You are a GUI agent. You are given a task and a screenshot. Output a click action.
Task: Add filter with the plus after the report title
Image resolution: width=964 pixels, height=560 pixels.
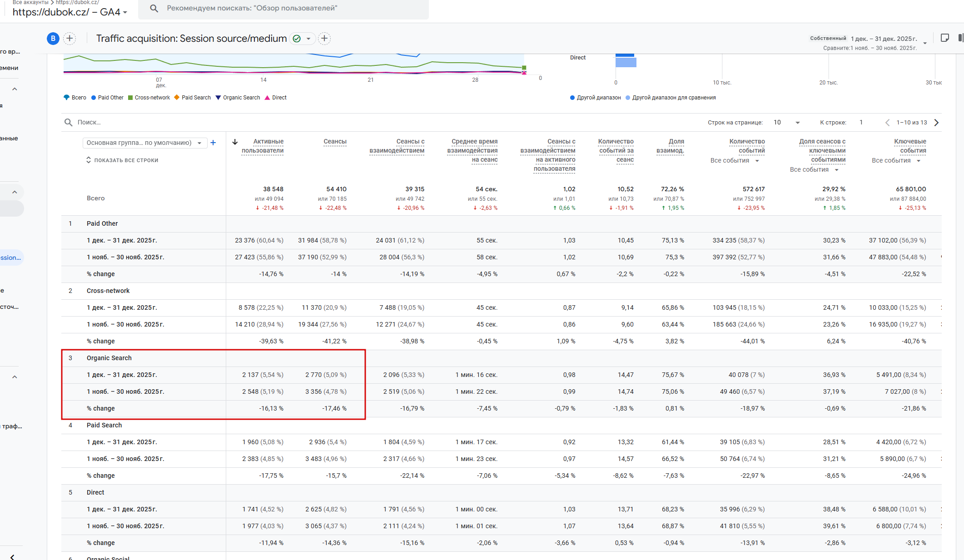(324, 39)
